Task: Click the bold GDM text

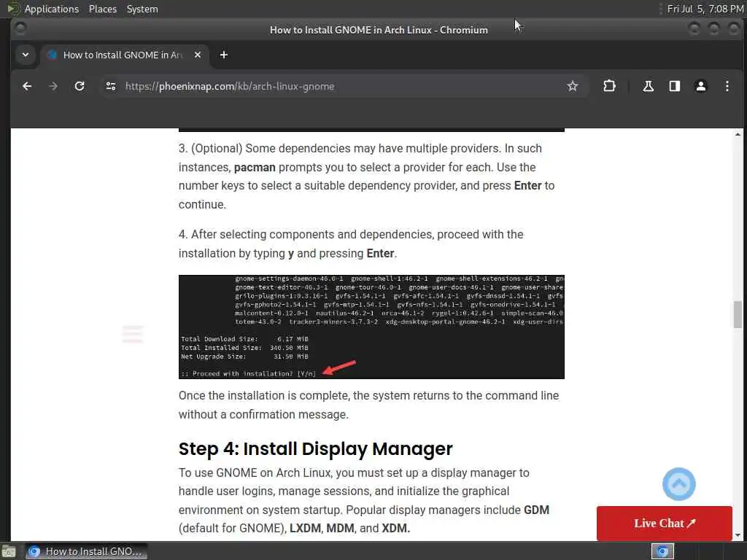Action: click(x=536, y=510)
